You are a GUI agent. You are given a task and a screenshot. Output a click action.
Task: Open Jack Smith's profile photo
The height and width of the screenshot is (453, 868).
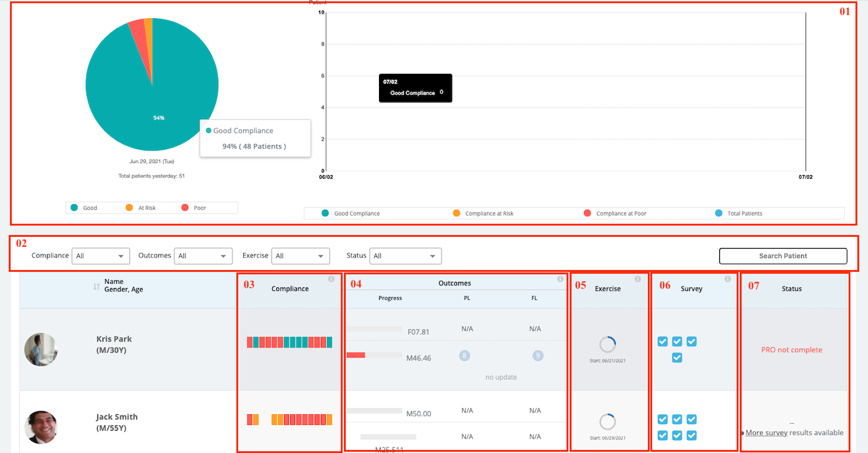(41, 427)
